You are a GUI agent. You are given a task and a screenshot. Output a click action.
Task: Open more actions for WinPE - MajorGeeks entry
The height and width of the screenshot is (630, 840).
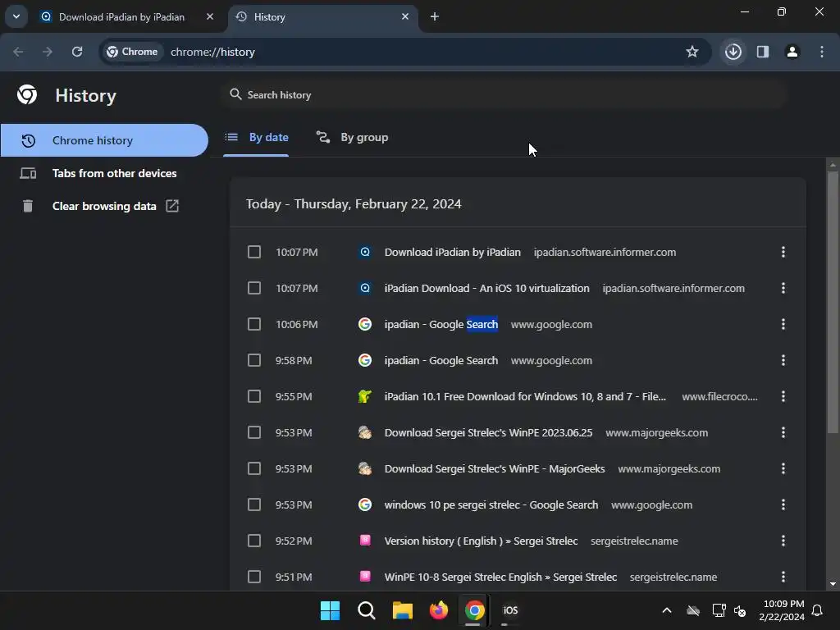(x=783, y=468)
